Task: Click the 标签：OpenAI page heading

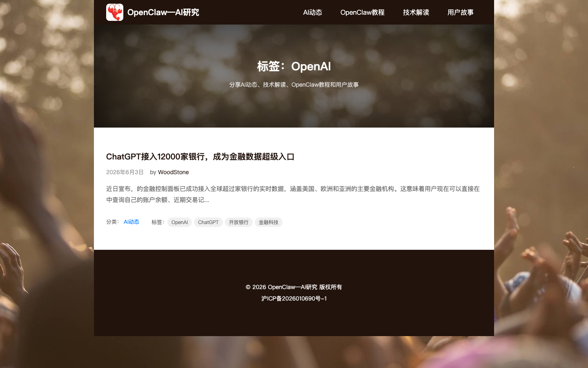Action: point(294,66)
